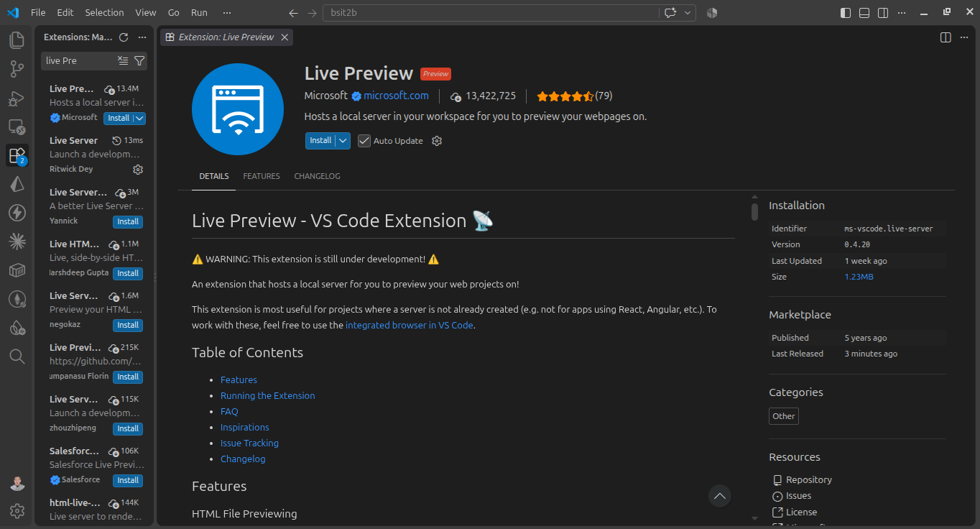Viewport: 980px width, 529px height.
Task: Open the editor More Actions ellipsis
Action: point(964,37)
